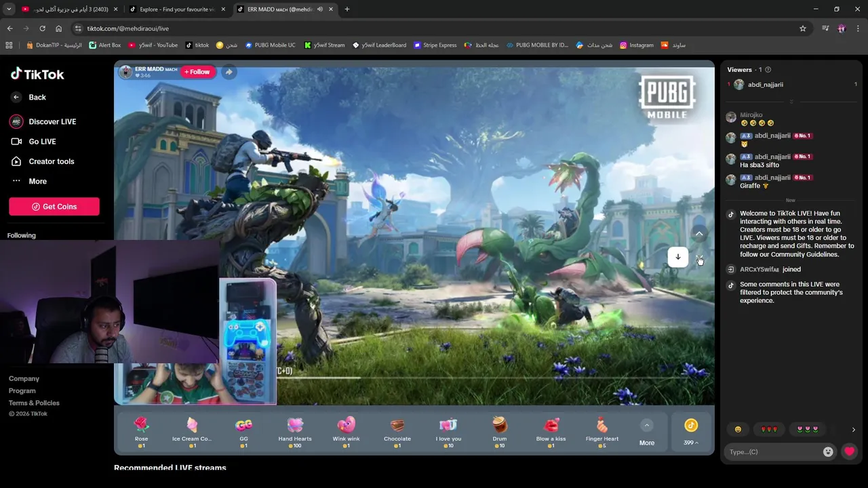868x488 pixels.
Task: Open a new browser tab
Action: pos(347,9)
